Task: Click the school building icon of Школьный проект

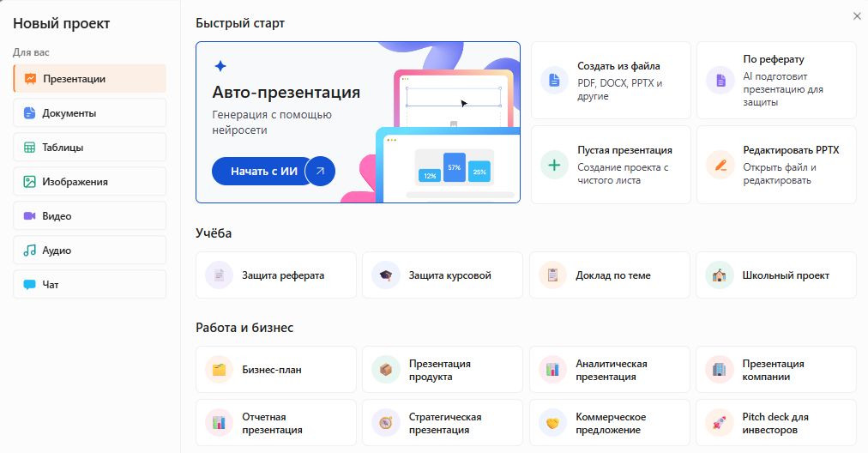Action: [719, 275]
